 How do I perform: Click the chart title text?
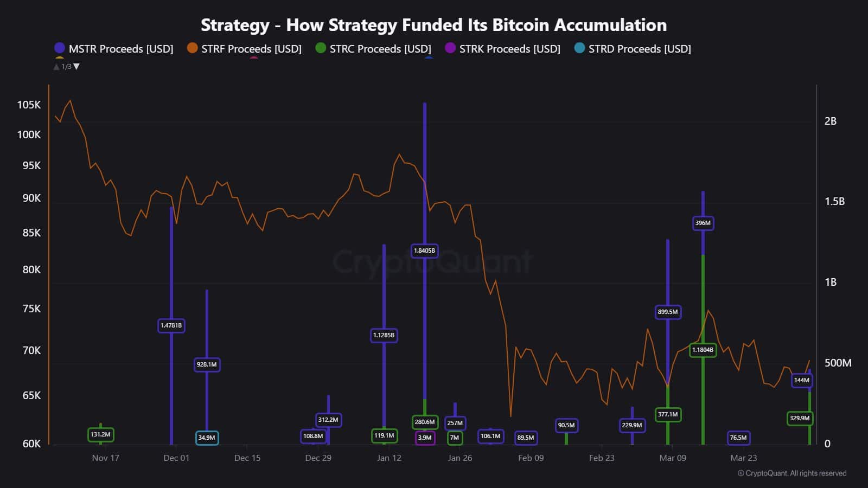pos(433,25)
